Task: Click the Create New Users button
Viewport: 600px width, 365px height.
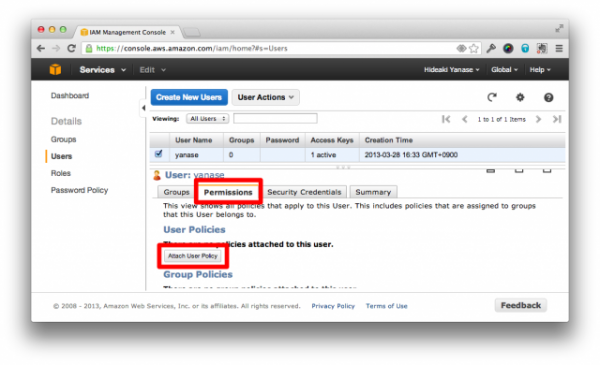Action: tap(189, 97)
